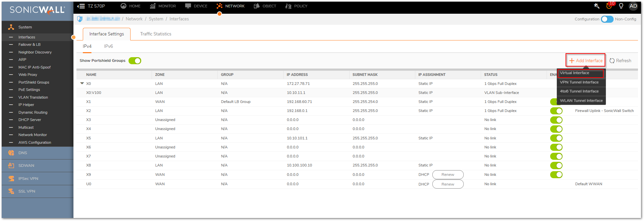Disable the X8 interface toggle
Screen dimensions: 644x221
point(556,165)
